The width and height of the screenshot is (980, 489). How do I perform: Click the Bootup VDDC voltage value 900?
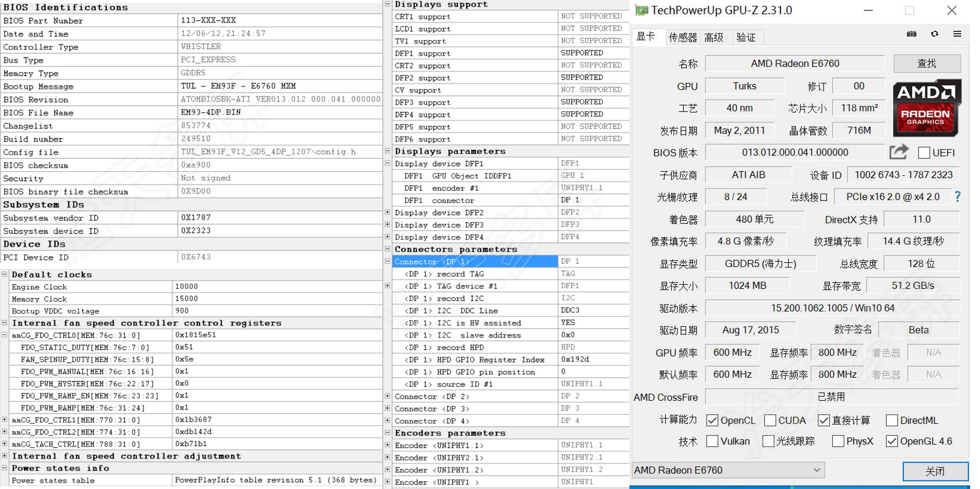(182, 311)
